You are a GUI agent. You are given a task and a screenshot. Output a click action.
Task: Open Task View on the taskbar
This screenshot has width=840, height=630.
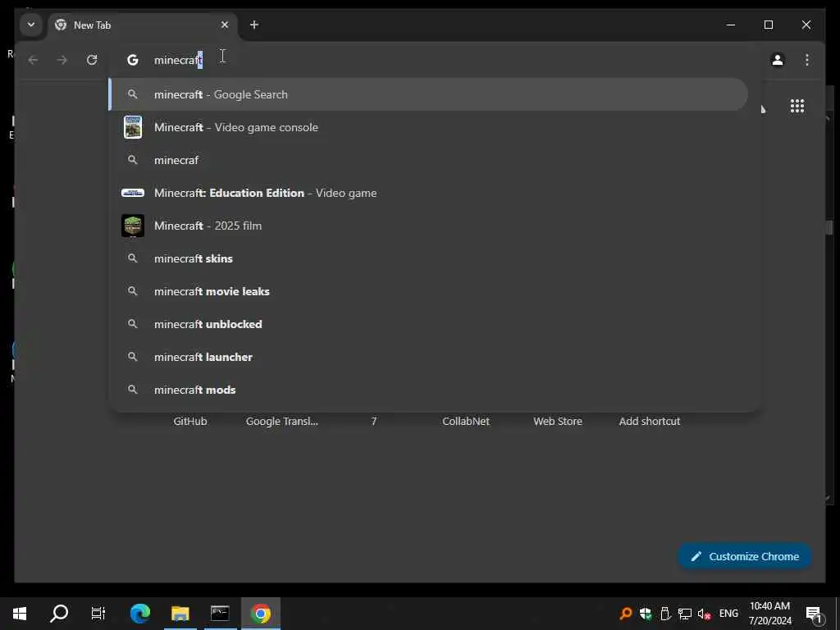98,614
